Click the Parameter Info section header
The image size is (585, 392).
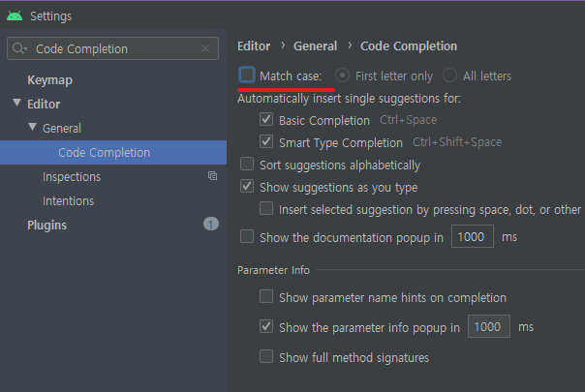pyautogui.click(x=273, y=270)
